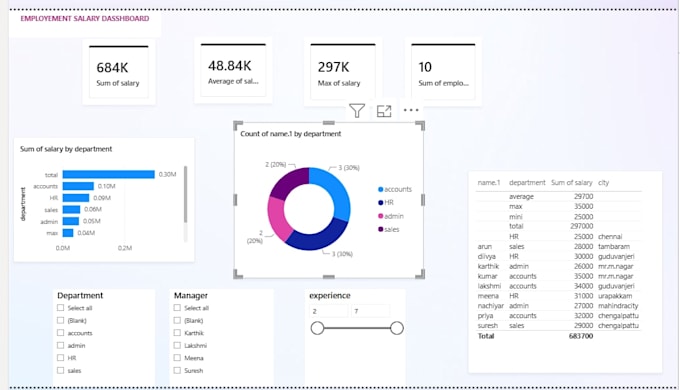Select the accounts legend marker
The image size is (680, 390).
coord(381,189)
